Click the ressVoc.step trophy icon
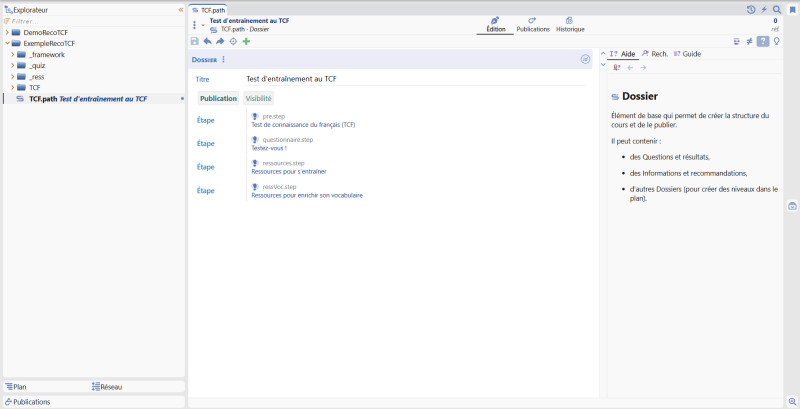This screenshot has height=409, width=800. (255, 187)
